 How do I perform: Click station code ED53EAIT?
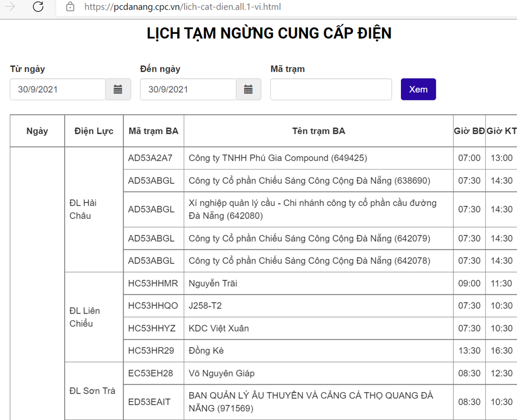point(149,402)
